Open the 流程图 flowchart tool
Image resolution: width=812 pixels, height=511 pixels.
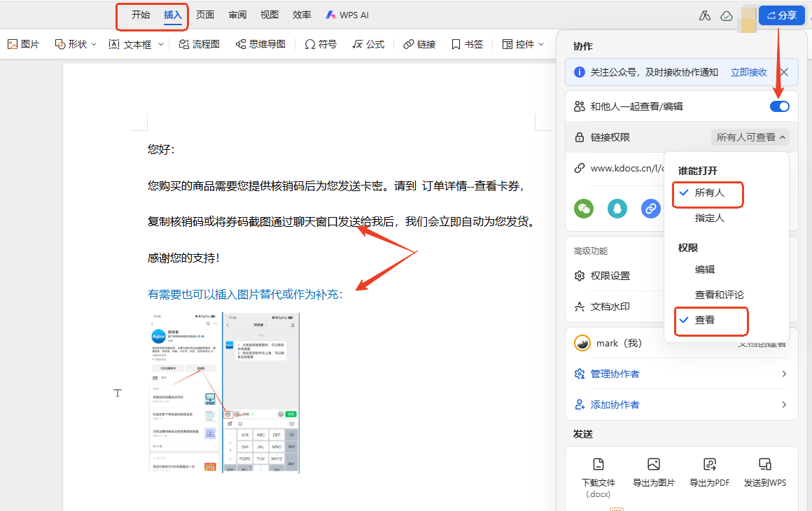point(199,45)
